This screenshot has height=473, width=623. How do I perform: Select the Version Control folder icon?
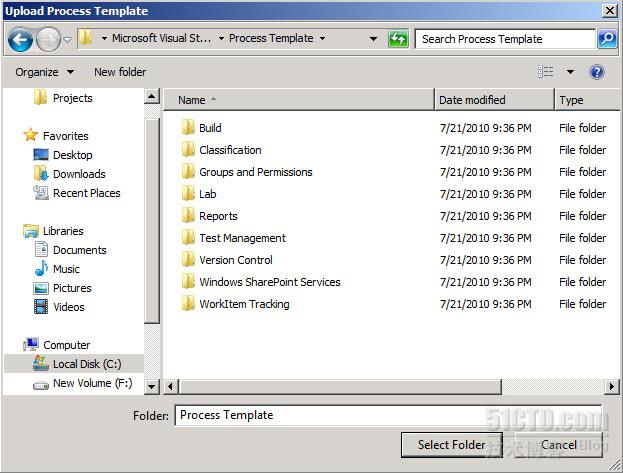click(x=188, y=260)
